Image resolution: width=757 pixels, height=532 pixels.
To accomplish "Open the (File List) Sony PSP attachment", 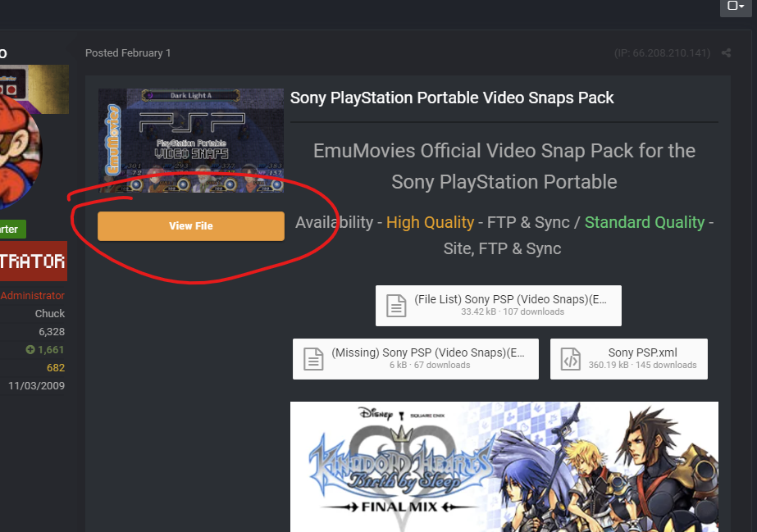I will [x=498, y=305].
